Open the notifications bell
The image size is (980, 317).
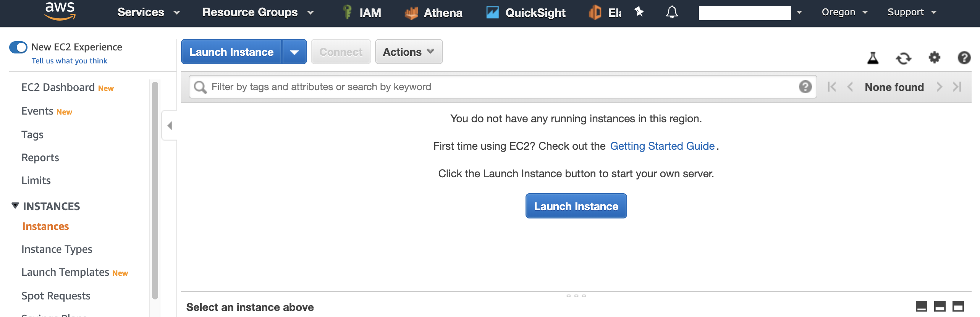(x=672, y=12)
